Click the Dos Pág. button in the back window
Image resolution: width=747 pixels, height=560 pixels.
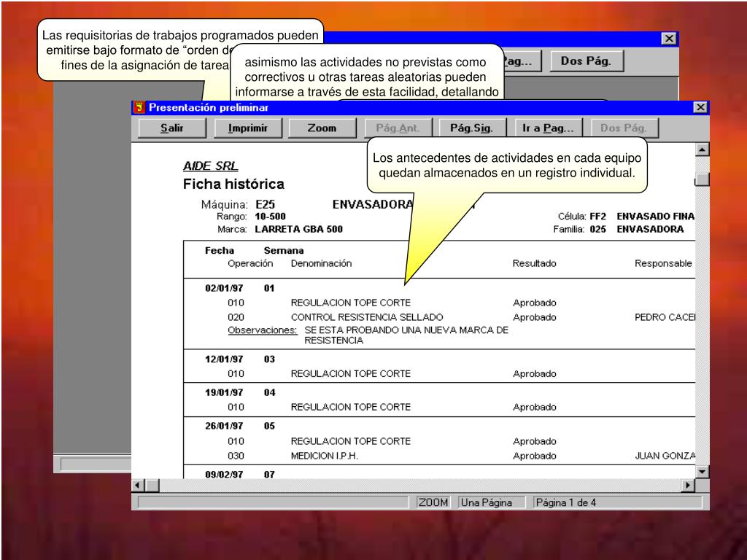click(x=587, y=61)
